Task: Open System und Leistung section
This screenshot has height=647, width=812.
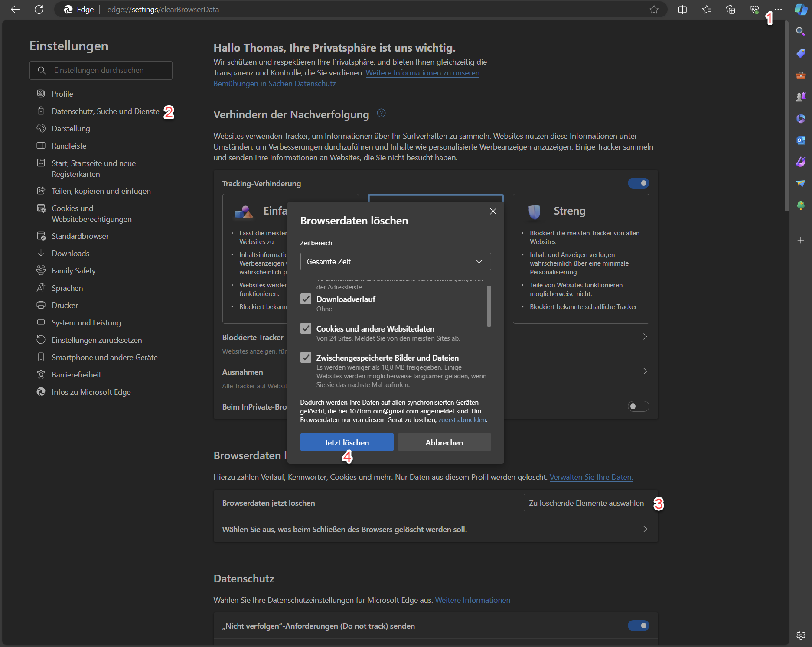Action: pyautogui.click(x=86, y=323)
